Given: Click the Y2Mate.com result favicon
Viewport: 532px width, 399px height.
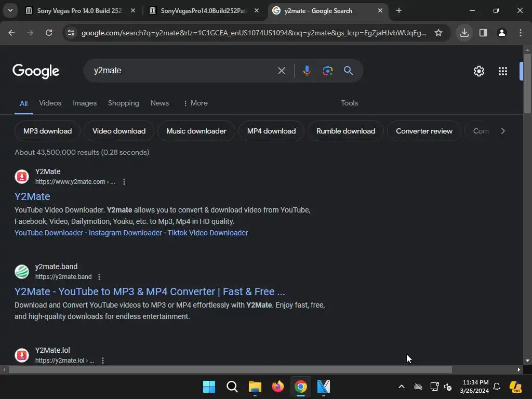Looking at the screenshot, I should 22,177.
